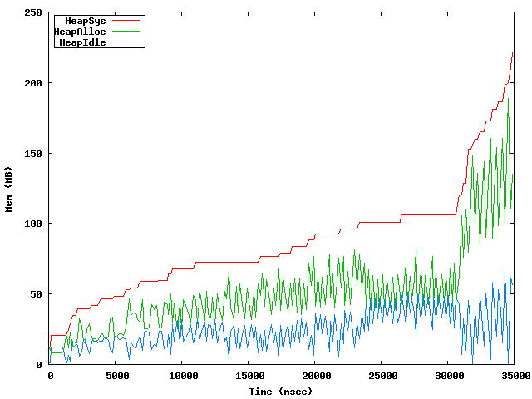Click the 100 y-axis label

coord(33,224)
